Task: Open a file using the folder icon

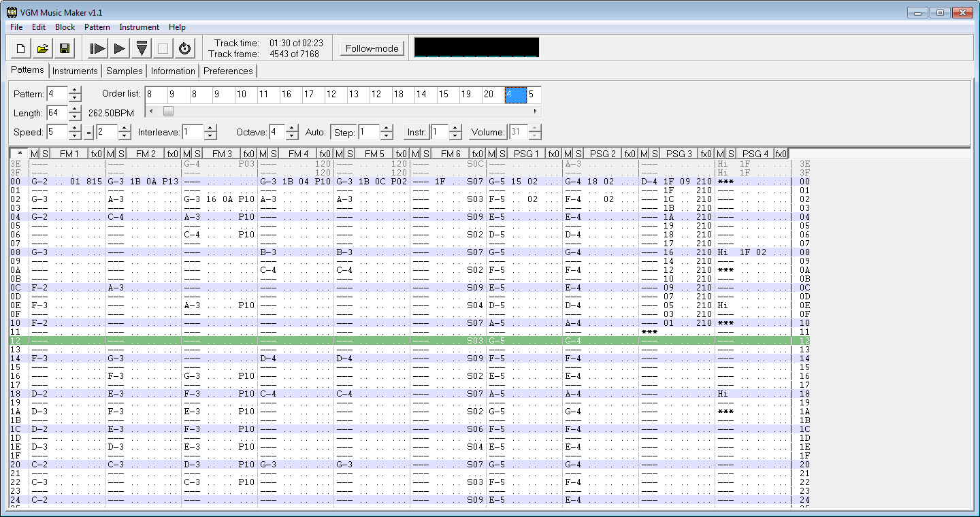Action: coord(43,48)
